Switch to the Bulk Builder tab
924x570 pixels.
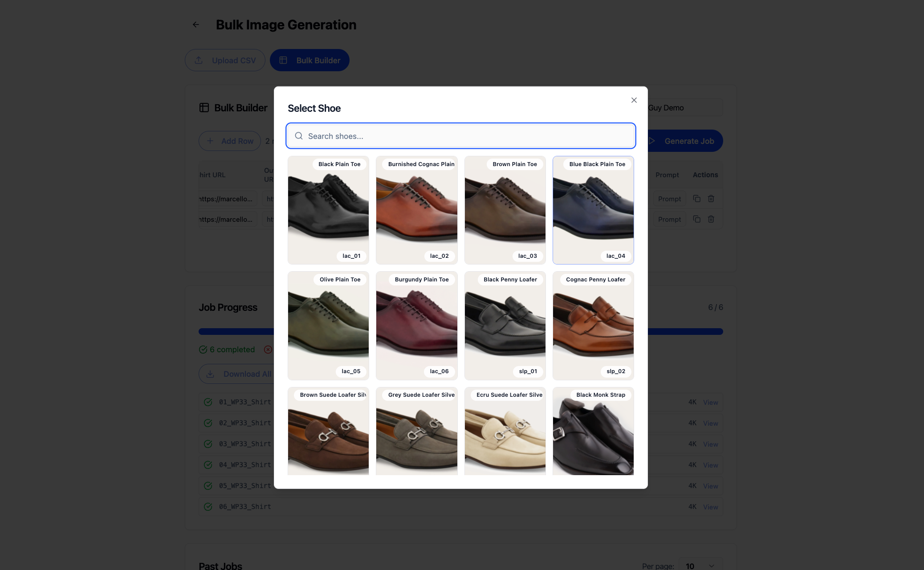point(309,60)
